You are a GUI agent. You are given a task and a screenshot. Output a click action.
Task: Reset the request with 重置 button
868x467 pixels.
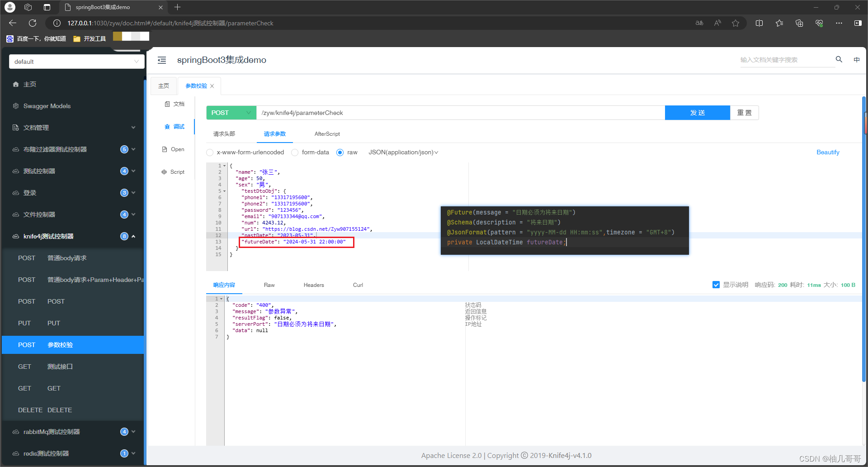coord(744,113)
